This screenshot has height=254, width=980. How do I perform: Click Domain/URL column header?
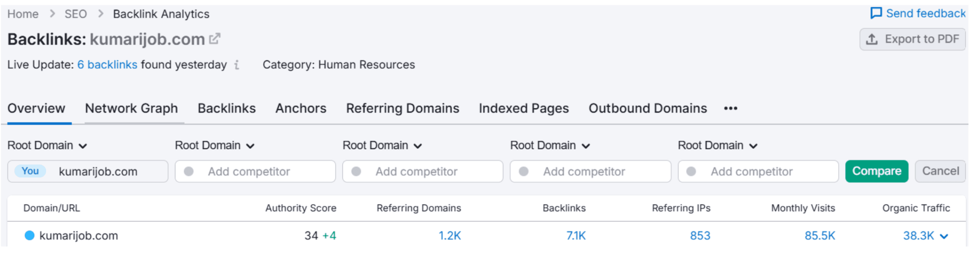[x=52, y=208]
